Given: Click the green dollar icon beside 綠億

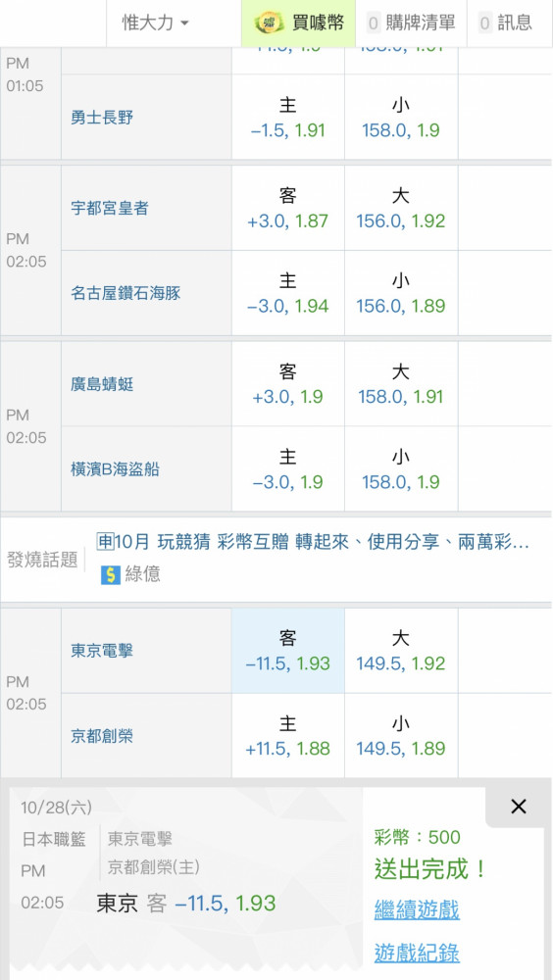Looking at the screenshot, I should (x=110, y=574).
